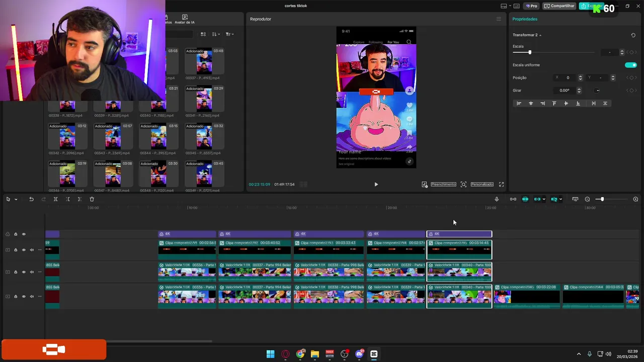
Task: Open the layout selector dropdown
Action: (506, 6)
